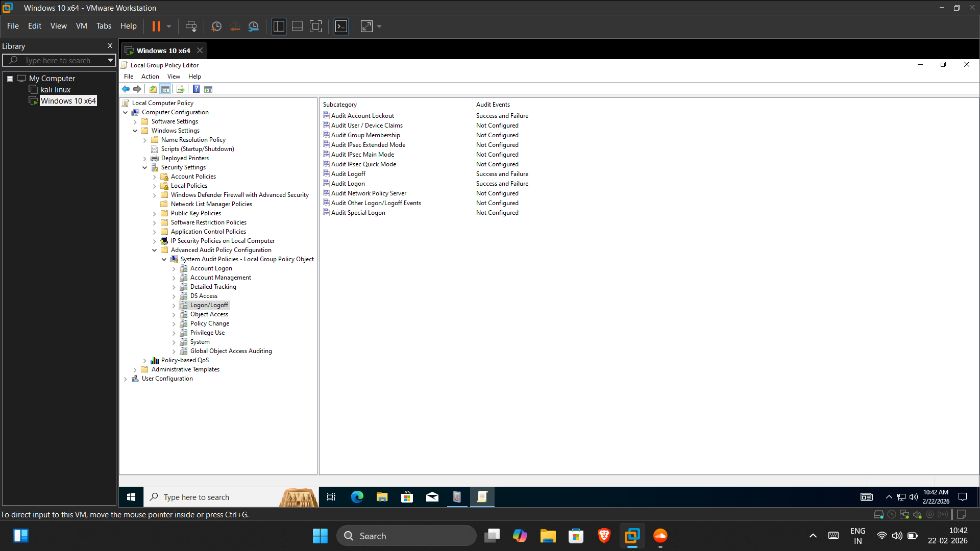Open Microsoft Store in guest taskbar
The width and height of the screenshot is (980, 551).
tap(407, 497)
